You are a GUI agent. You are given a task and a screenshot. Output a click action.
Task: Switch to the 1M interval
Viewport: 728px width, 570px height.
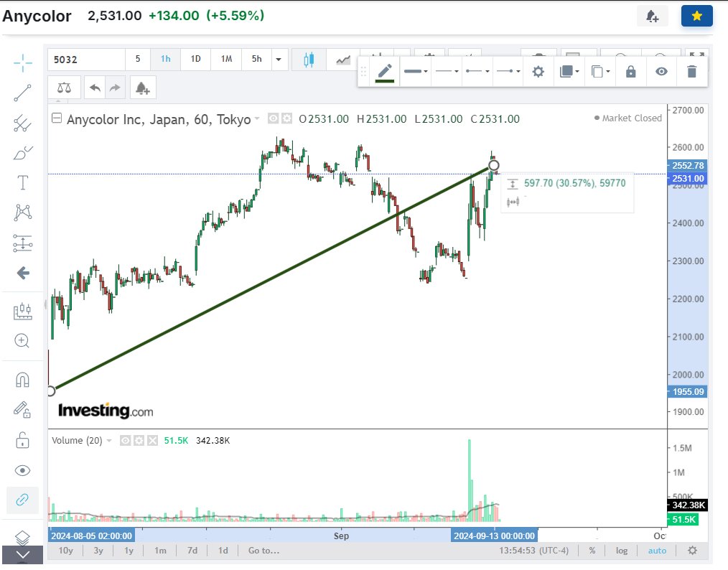(226, 59)
